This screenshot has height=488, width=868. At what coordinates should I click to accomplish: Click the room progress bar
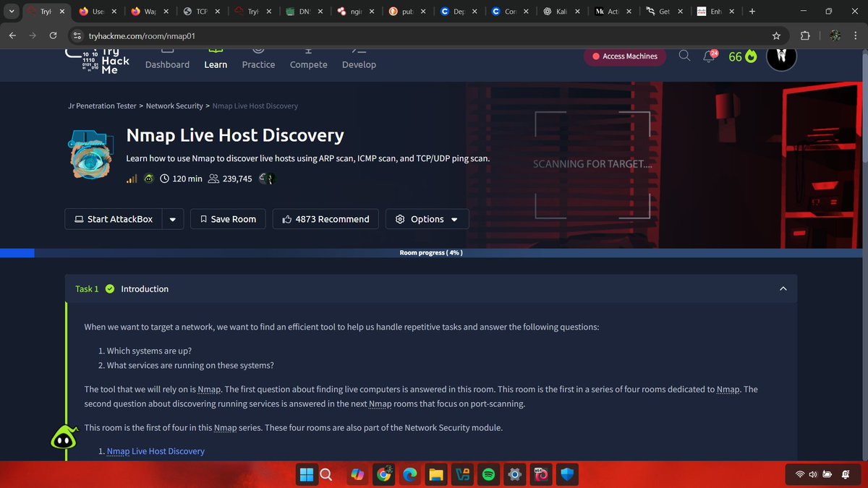pyautogui.click(x=430, y=253)
